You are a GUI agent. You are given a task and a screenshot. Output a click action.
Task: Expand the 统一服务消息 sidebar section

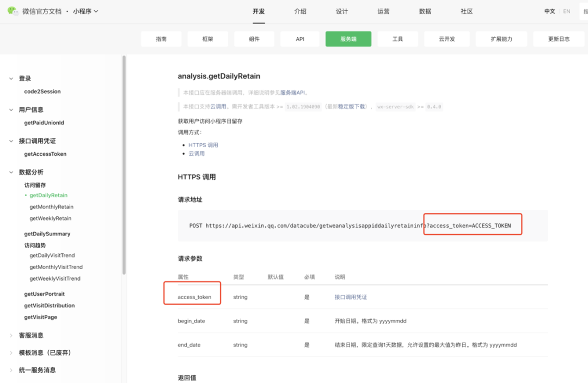click(x=11, y=370)
